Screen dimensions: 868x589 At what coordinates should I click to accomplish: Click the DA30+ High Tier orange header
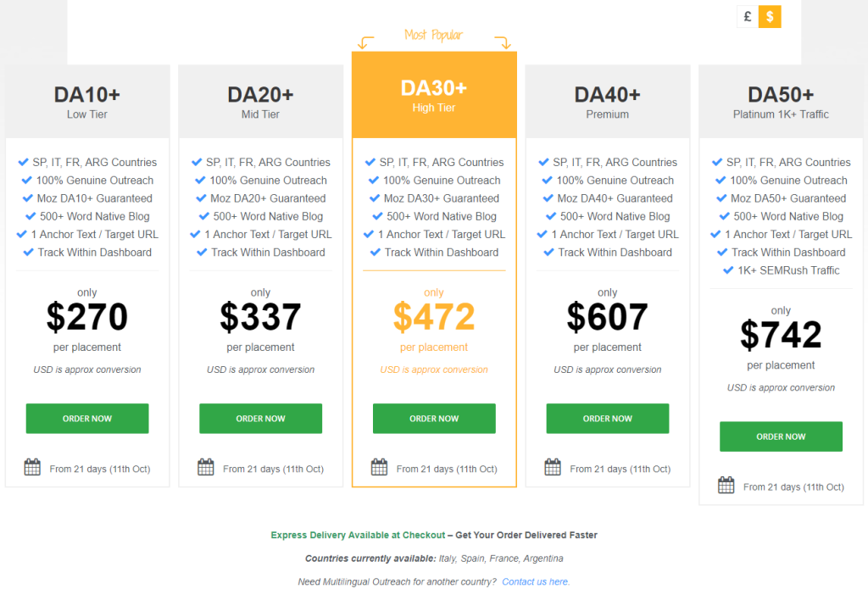(434, 95)
